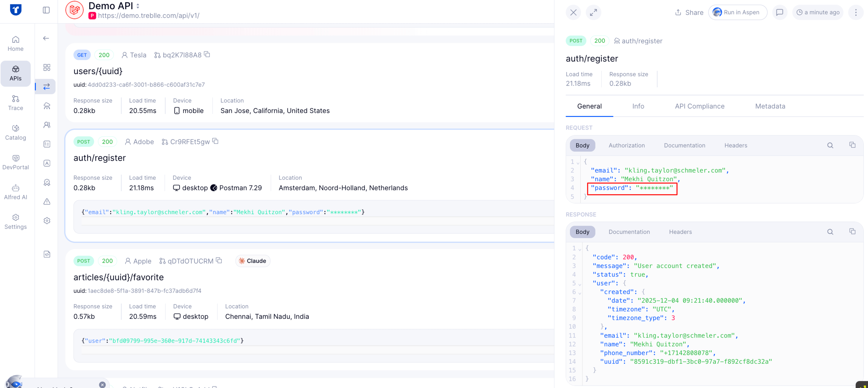This screenshot has width=868, height=388.
Task: Open the comments panel for this request
Action: point(780,12)
